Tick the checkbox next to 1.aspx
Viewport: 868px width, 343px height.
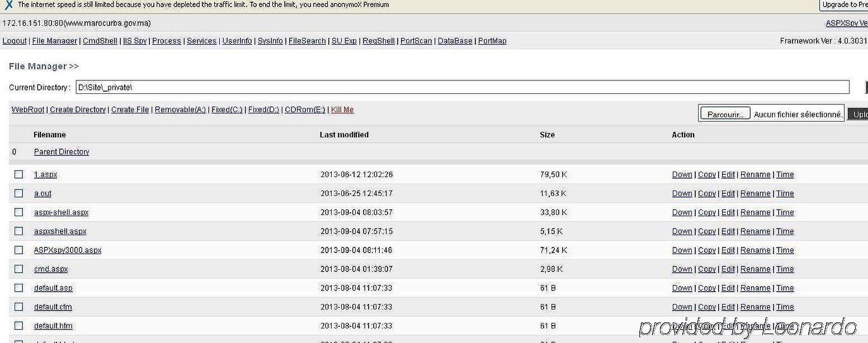(18, 174)
